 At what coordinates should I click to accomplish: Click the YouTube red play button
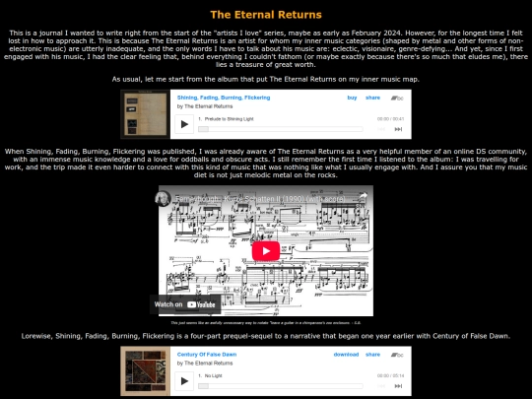(266, 251)
